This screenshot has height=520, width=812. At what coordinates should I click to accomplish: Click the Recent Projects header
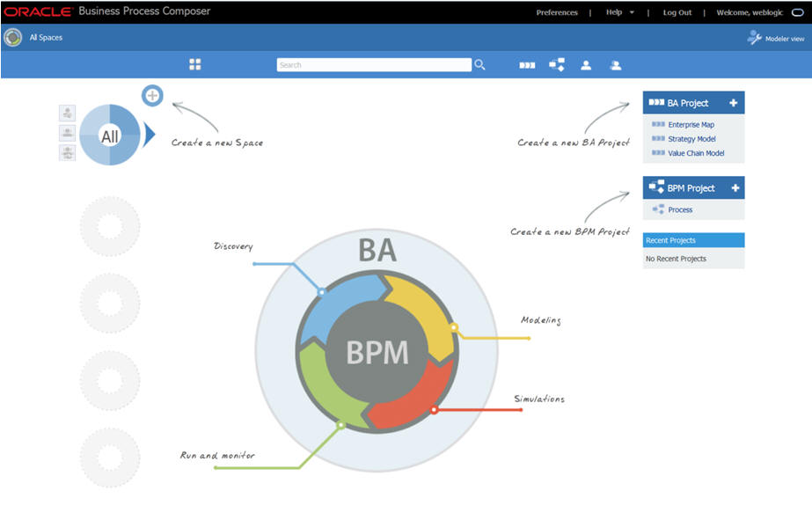[693, 240]
